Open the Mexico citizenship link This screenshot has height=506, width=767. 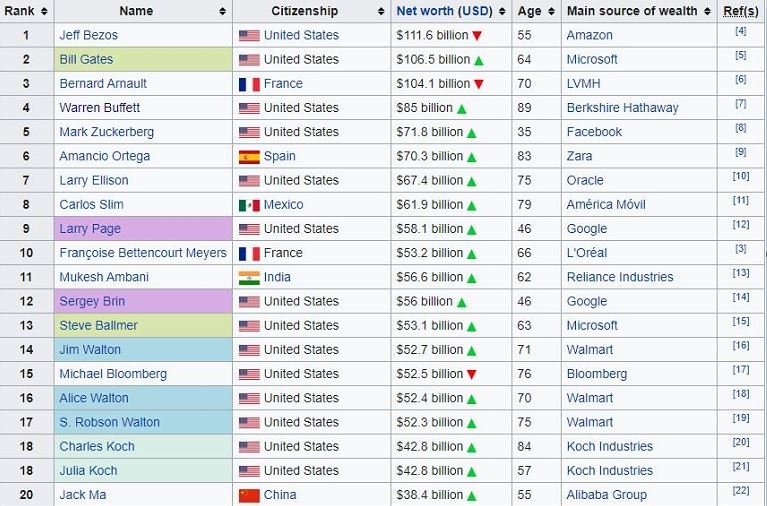tap(284, 205)
